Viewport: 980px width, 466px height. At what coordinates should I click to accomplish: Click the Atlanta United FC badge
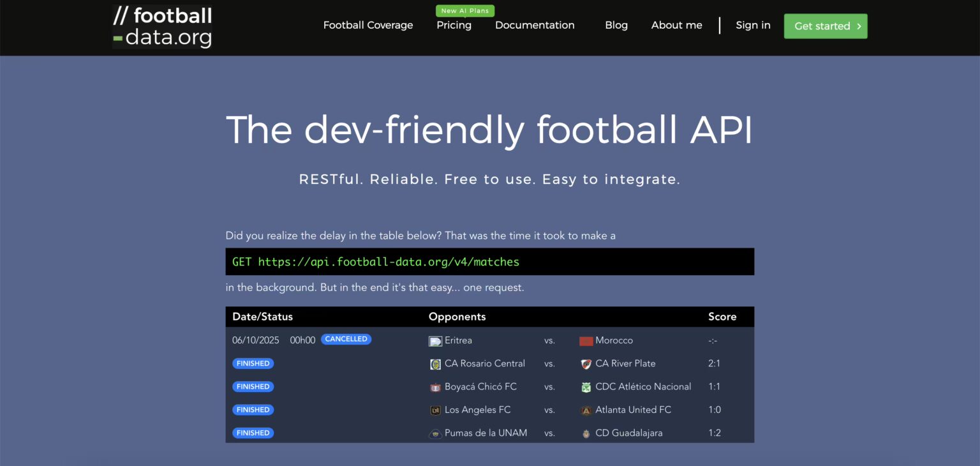pos(586,409)
